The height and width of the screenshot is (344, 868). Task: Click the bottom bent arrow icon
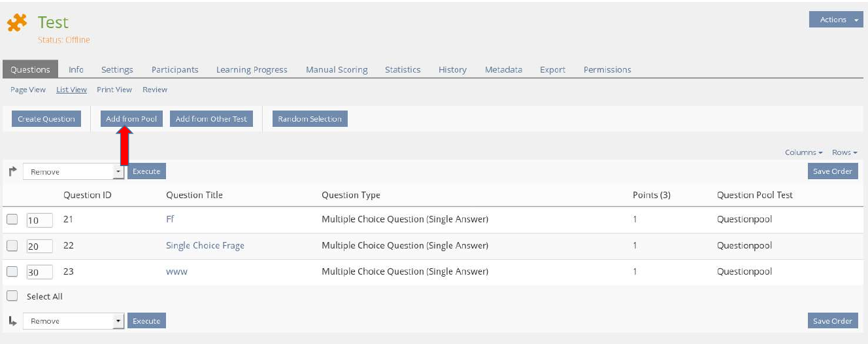click(x=12, y=320)
